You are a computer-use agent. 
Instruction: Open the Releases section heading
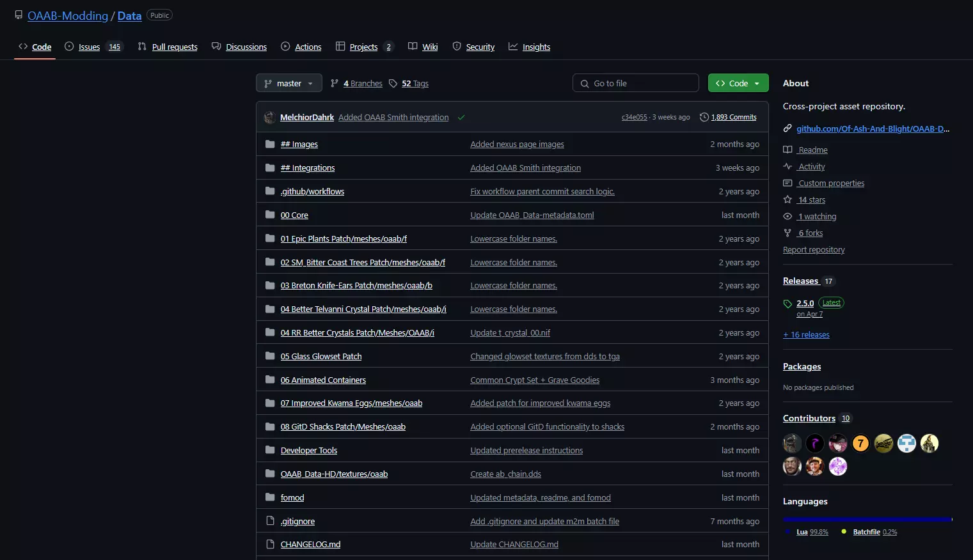click(801, 281)
